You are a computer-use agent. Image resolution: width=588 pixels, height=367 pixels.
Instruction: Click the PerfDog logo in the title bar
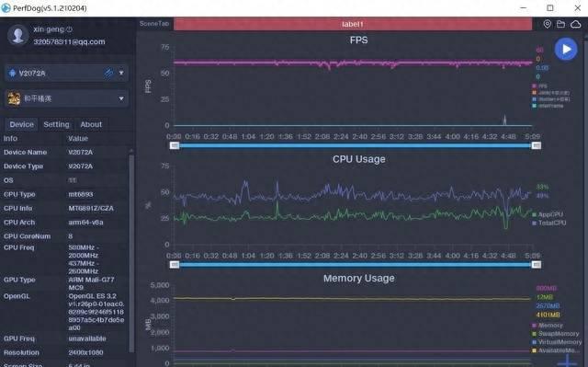(x=6, y=8)
